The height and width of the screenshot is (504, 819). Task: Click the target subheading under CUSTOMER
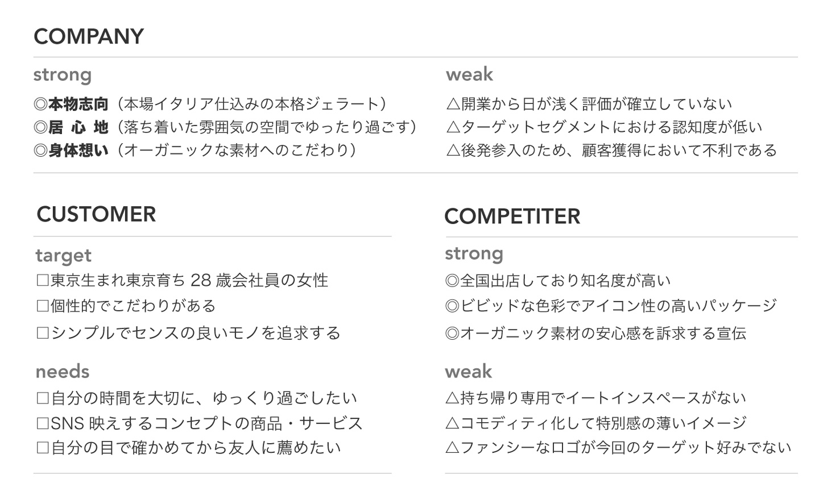click(x=63, y=256)
